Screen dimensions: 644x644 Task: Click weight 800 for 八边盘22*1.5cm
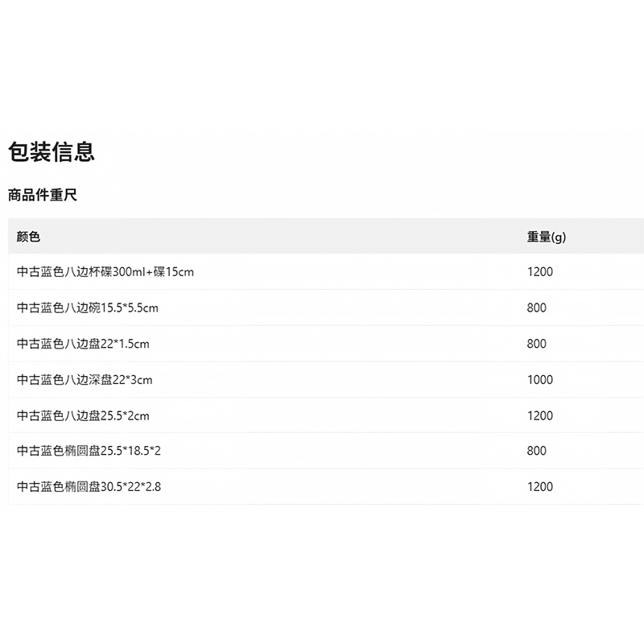click(537, 344)
